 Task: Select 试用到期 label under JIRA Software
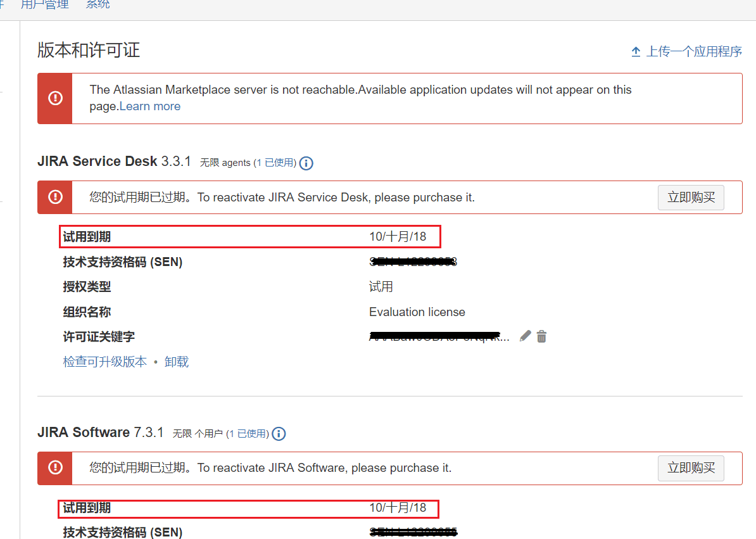(x=87, y=508)
